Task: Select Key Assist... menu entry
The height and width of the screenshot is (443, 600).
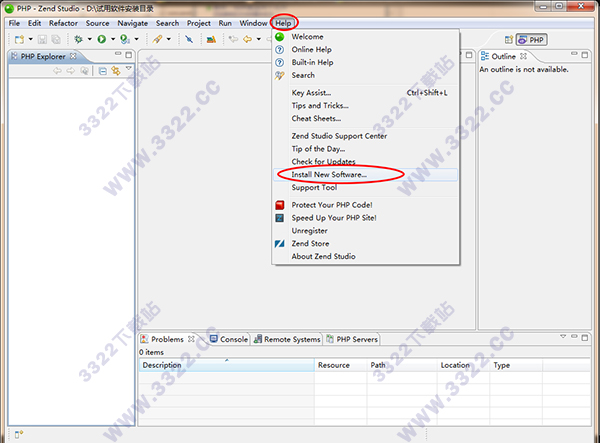Action: pyautogui.click(x=365, y=93)
